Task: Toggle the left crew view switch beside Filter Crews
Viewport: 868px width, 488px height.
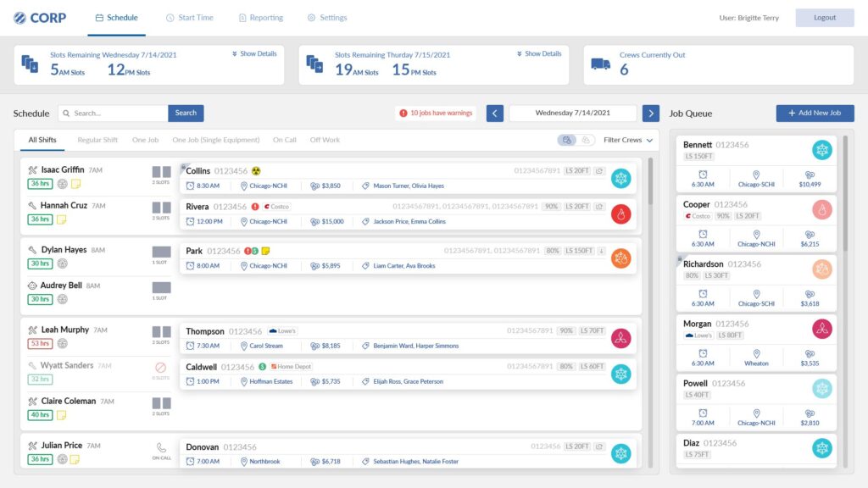Action: point(567,140)
